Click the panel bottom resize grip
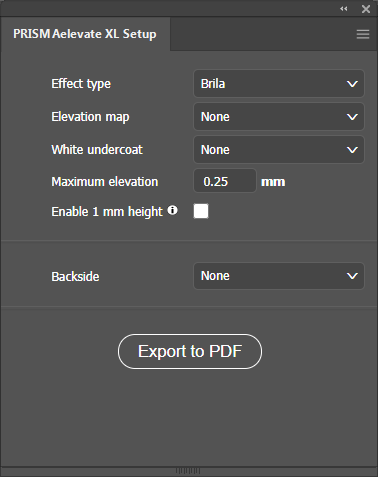Screen dimensions: 378x477 [188, 471]
